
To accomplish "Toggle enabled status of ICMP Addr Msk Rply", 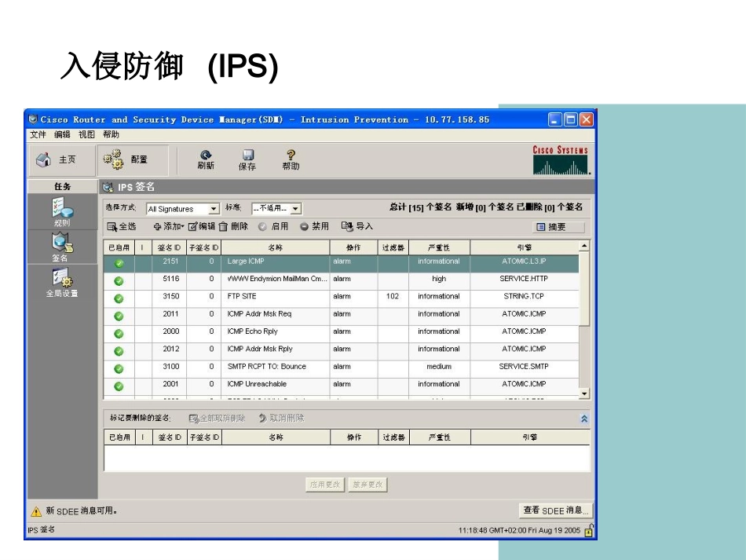I will (119, 351).
